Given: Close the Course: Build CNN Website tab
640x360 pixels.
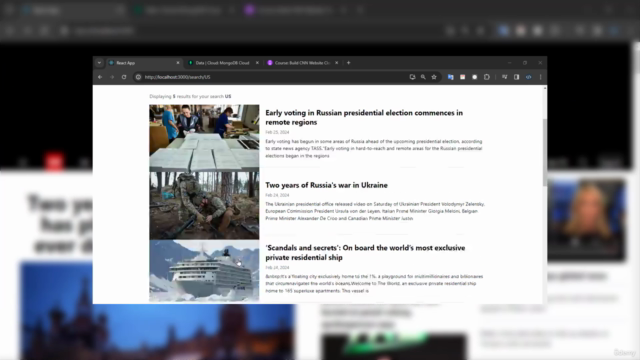Looking at the screenshot, I should pyautogui.click(x=336, y=63).
